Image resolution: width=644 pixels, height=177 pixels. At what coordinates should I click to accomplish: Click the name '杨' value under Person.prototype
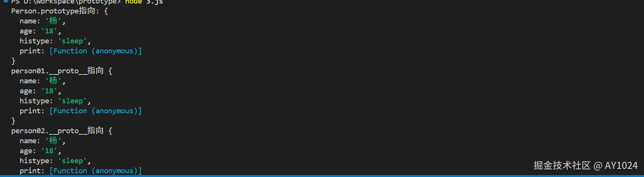pos(53,21)
